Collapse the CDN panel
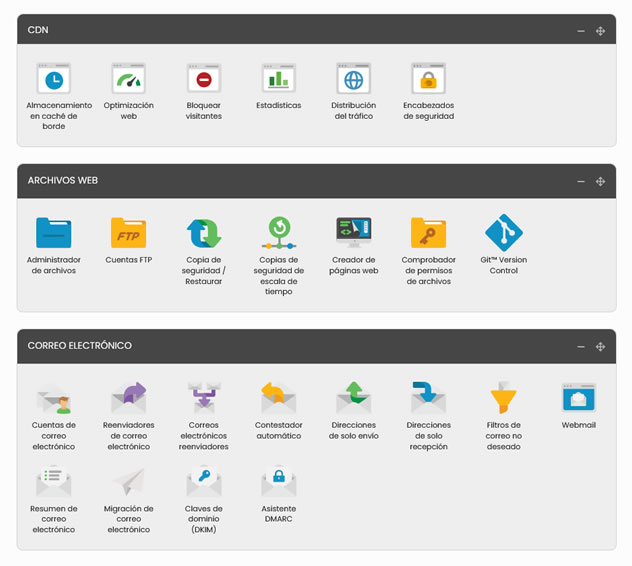The image size is (632, 566). click(581, 31)
